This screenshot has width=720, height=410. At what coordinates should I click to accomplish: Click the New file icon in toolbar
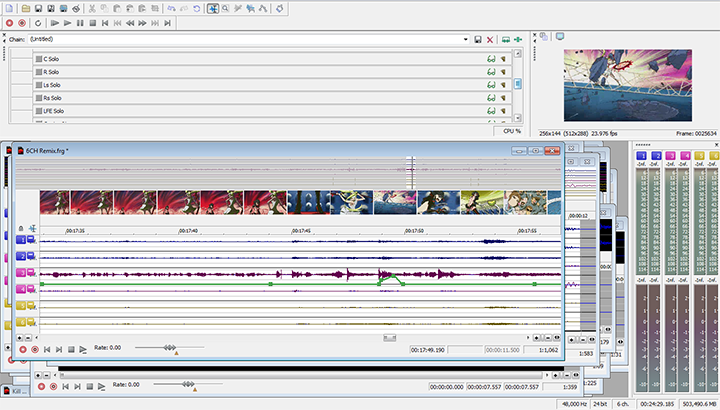pyautogui.click(x=10, y=8)
